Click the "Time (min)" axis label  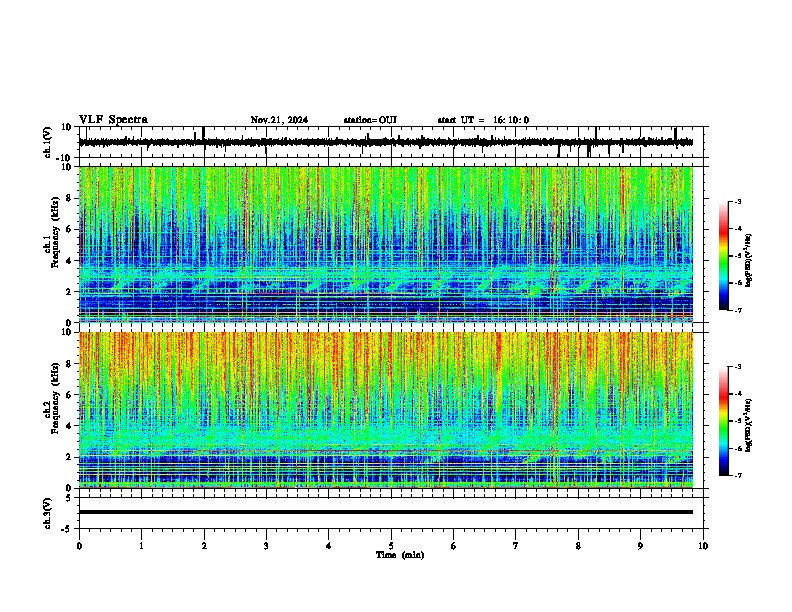400,555
